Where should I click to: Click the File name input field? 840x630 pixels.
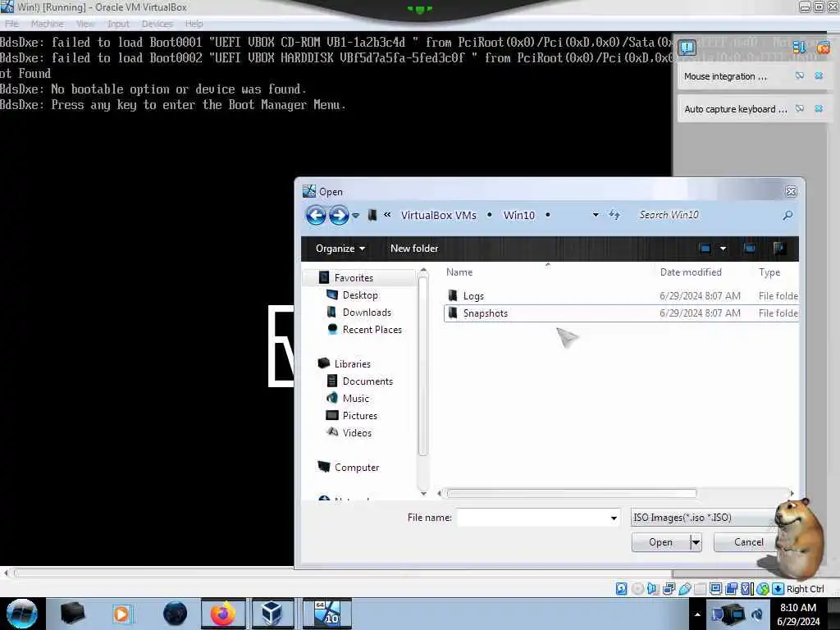(532, 518)
